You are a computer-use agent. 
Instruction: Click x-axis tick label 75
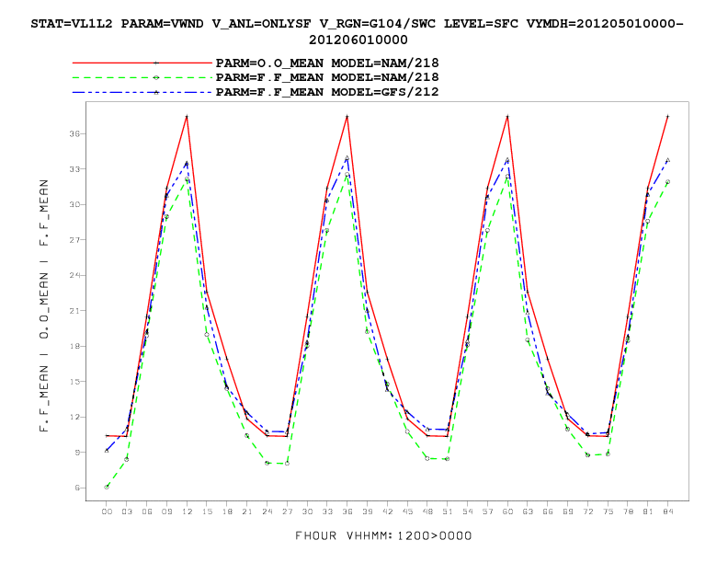608,511
